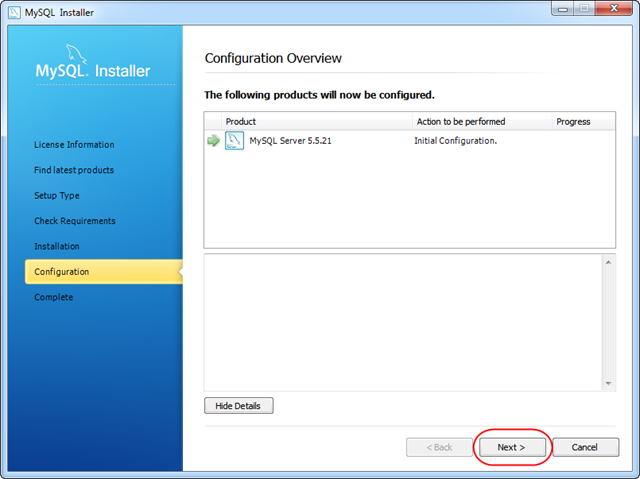Click the Progress column header
Screen dimensions: 640x479
[x=584, y=122]
